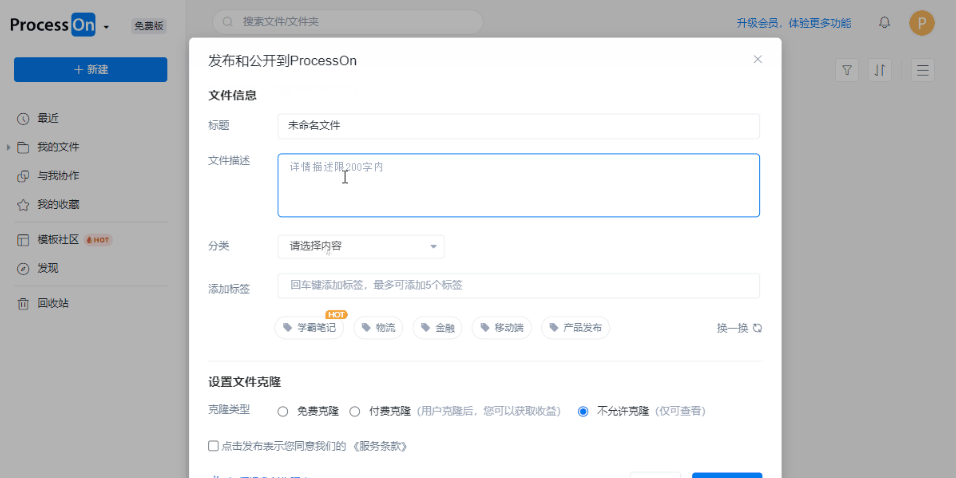Screen dimensions: 956x478
Task: Add the 学霸笔记 suggested tag
Action: click(309, 328)
